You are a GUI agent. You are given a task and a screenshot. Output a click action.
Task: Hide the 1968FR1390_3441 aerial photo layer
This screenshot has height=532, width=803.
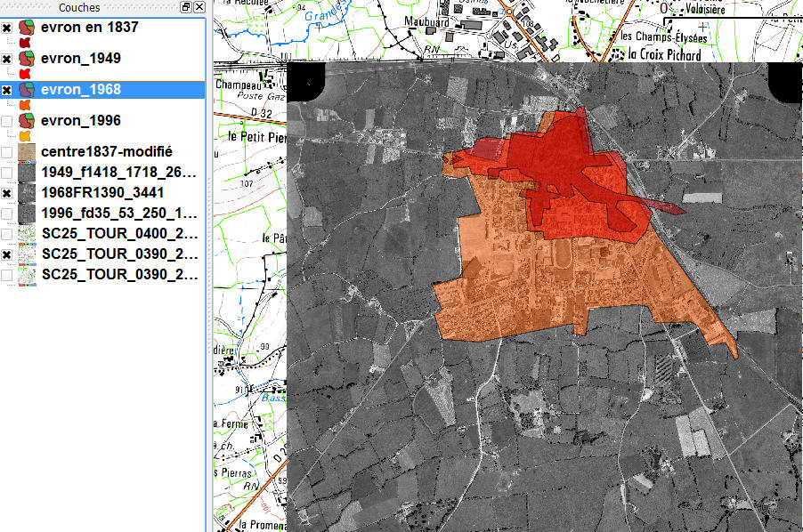[x=6, y=193]
